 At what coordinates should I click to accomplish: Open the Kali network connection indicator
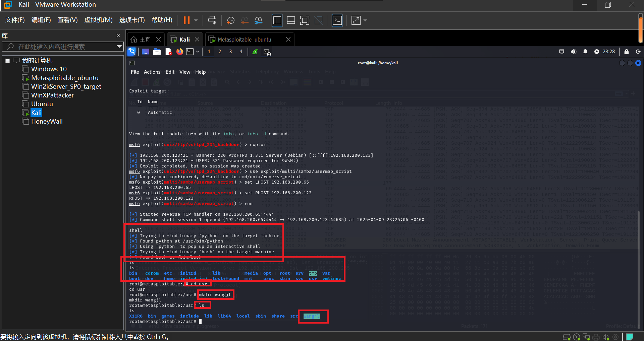pyautogui.click(x=561, y=52)
